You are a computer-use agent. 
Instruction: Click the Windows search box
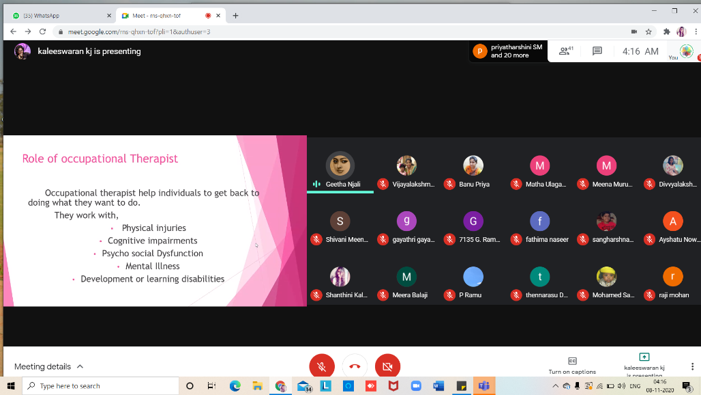tap(101, 386)
